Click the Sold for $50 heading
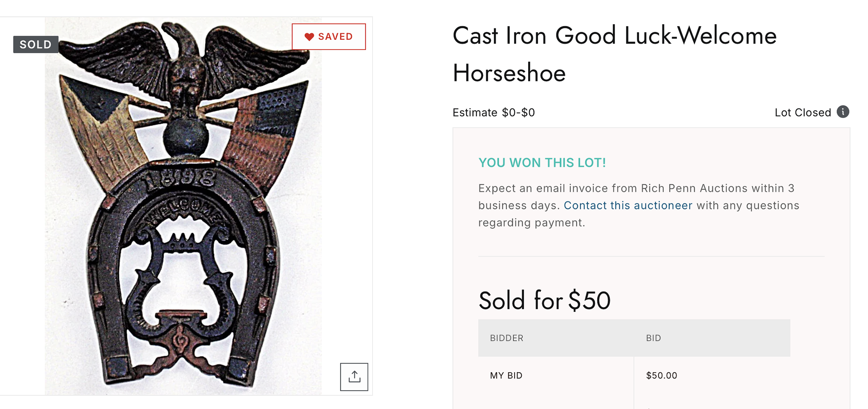This screenshot has height=409, width=868. click(x=544, y=300)
